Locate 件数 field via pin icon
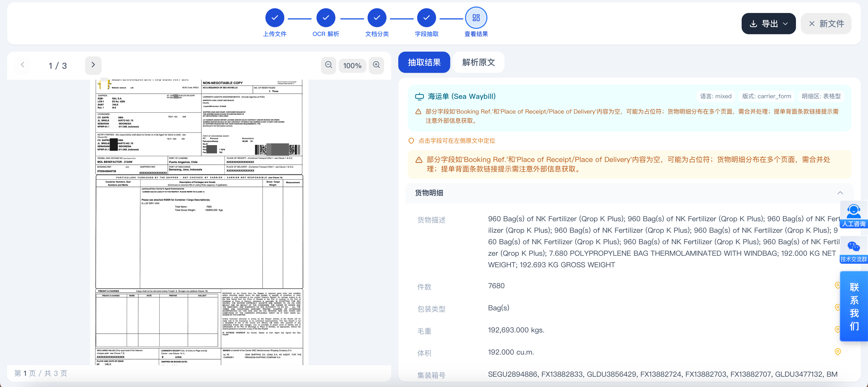This screenshot has height=387, width=868. pos(837,285)
